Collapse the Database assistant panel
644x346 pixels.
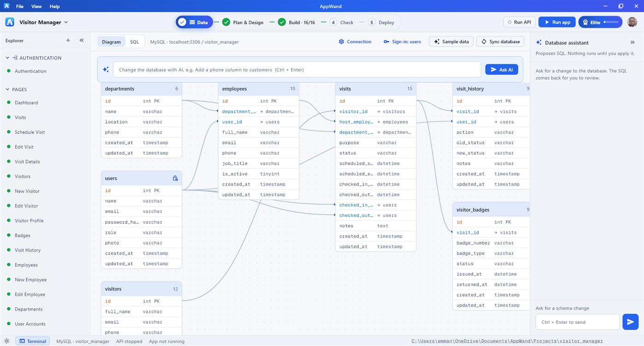click(x=632, y=42)
